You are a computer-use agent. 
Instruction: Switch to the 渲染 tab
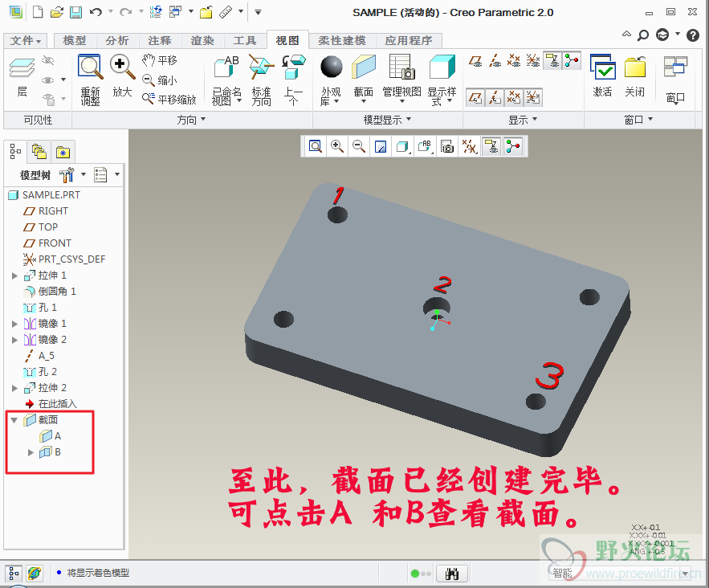(202, 41)
